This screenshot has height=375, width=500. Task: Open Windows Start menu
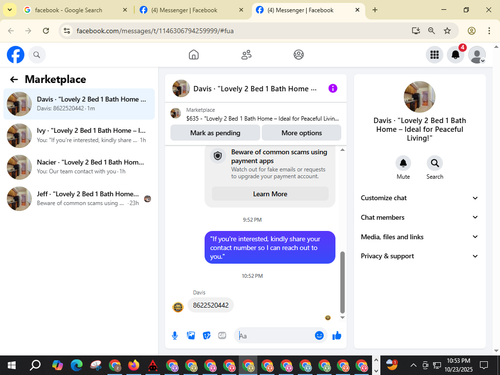pos(12,365)
